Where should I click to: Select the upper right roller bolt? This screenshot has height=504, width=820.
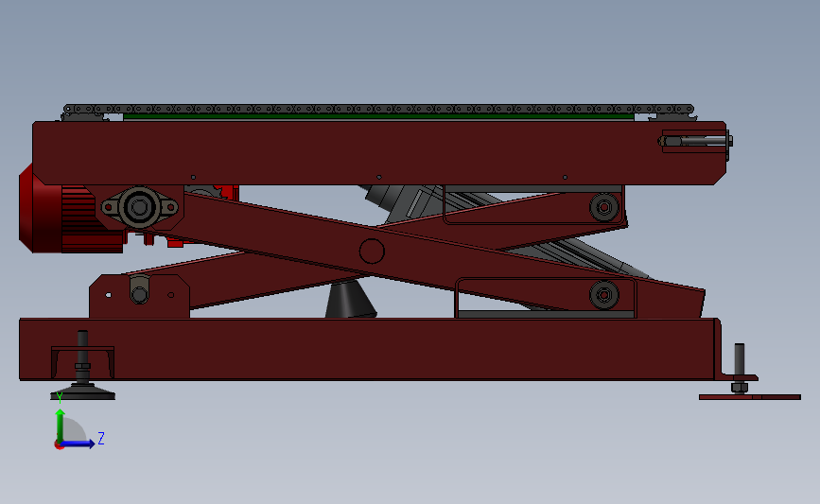tap(604, 207)
